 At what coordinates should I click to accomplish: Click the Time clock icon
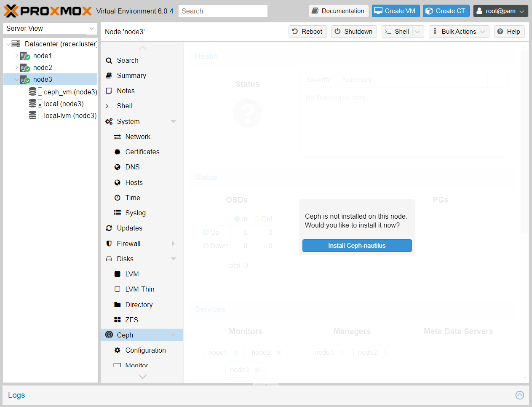point(118,198)
